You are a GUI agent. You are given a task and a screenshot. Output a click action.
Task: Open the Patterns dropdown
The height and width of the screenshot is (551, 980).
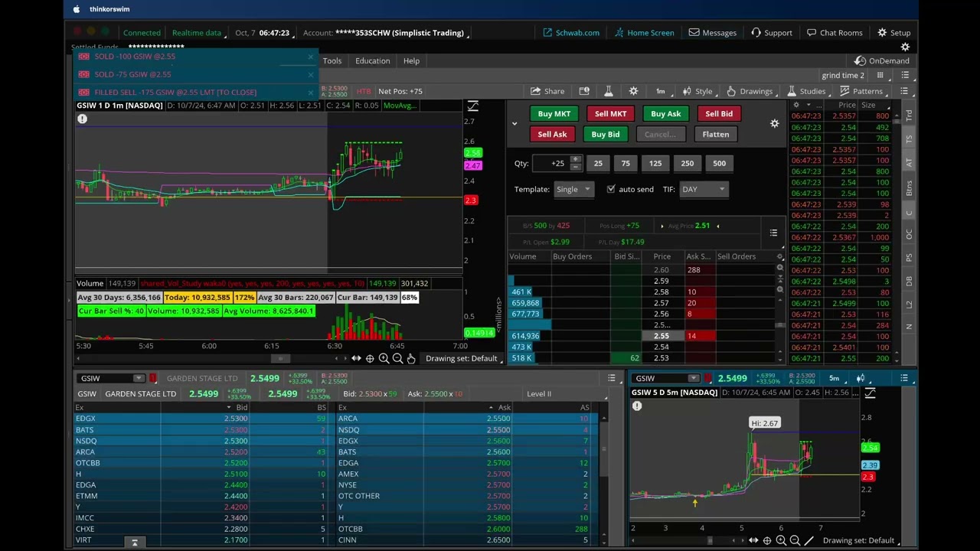tap(863, 91)
